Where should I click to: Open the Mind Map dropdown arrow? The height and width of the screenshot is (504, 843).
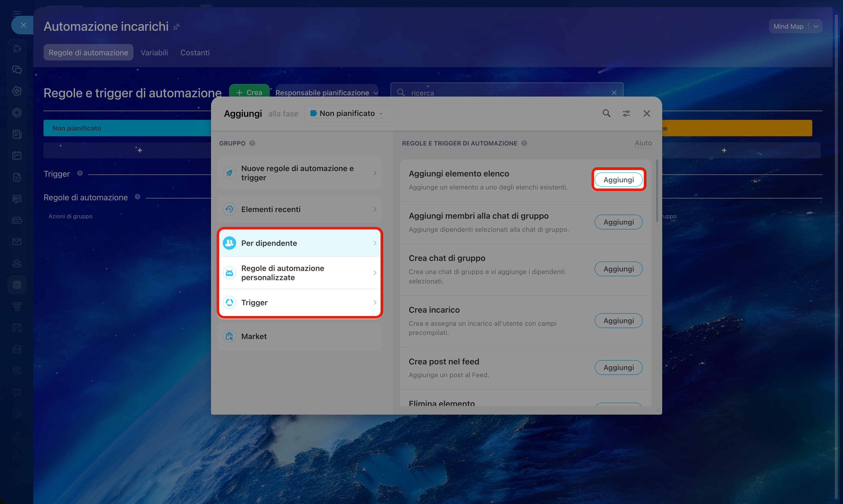[x=816, y=26]
